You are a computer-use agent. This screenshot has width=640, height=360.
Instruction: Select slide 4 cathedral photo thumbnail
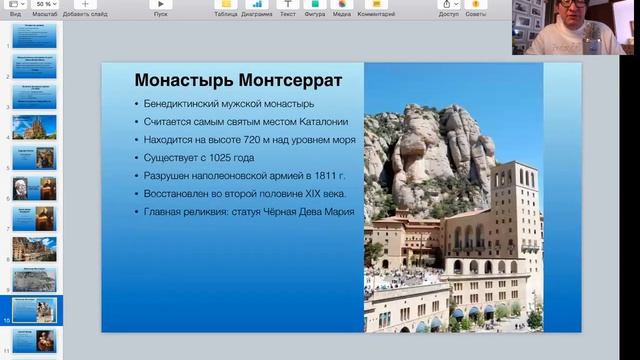tap(34, 127)
